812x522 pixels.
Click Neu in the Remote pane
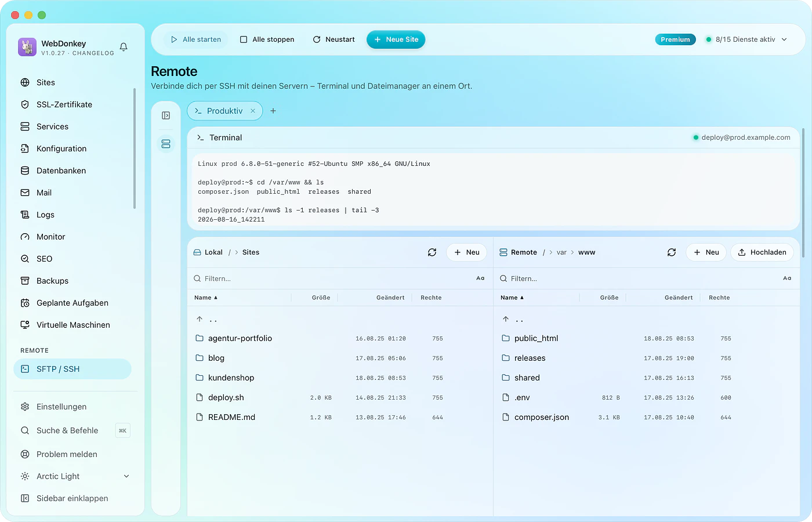(x=706, y=252)
